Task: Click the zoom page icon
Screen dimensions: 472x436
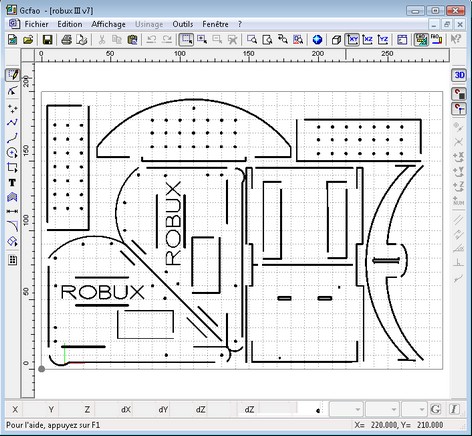Action: (x=267, y=40)
